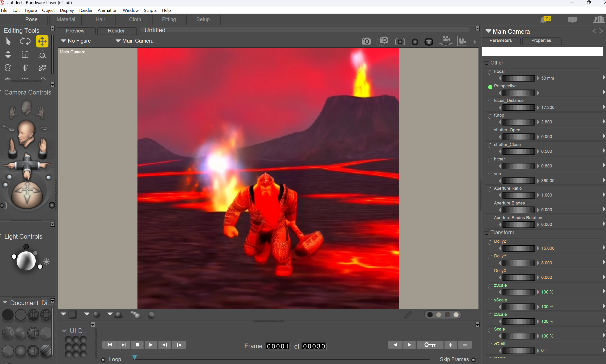Screen dimensions: 606x364
Task: Select the highlighted Translate/Pull tool
Action: 42,41
